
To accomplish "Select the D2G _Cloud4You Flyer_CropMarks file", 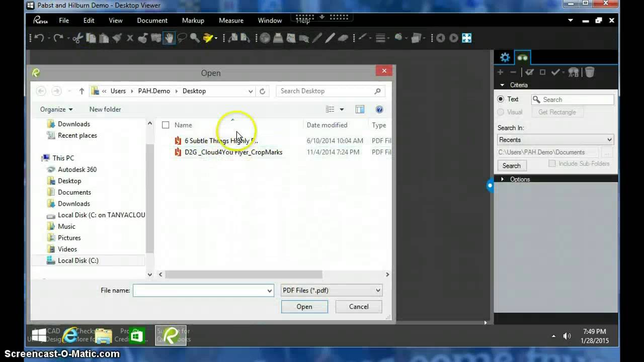I will click(x=233, y=152).
